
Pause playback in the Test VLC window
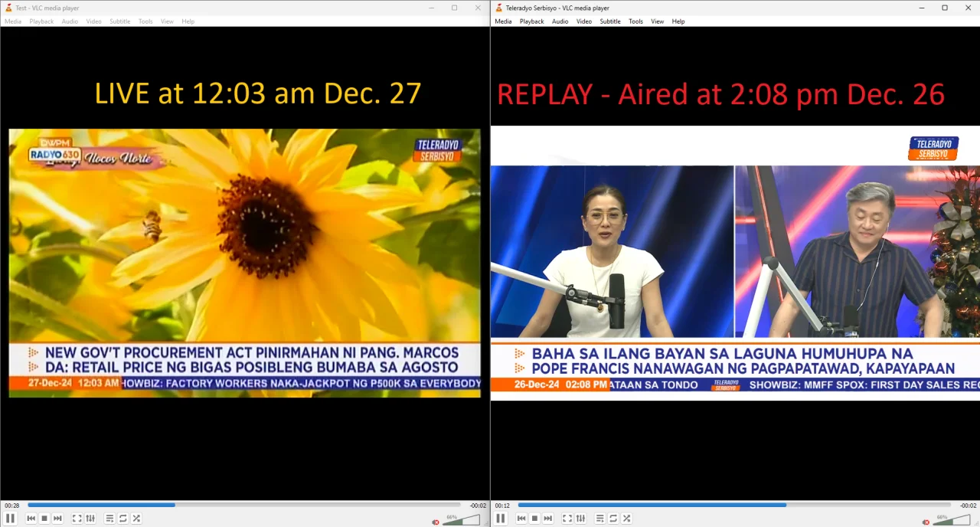(10, 519)
